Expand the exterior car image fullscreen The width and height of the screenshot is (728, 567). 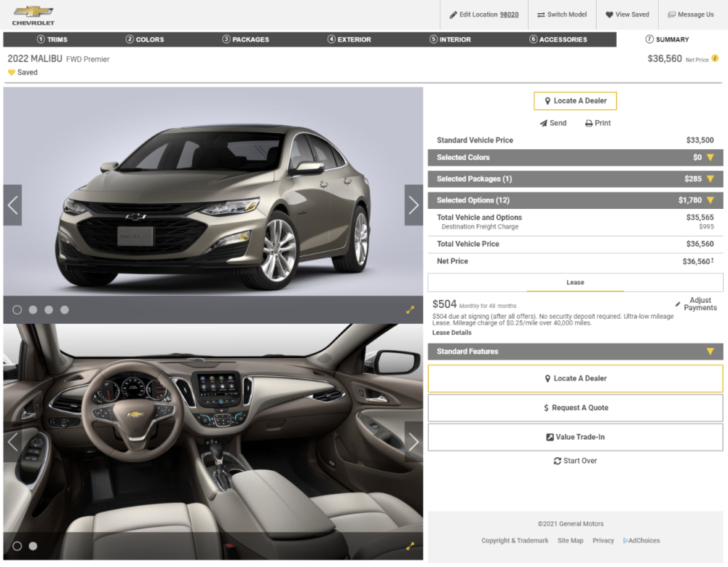coord(410,310)
